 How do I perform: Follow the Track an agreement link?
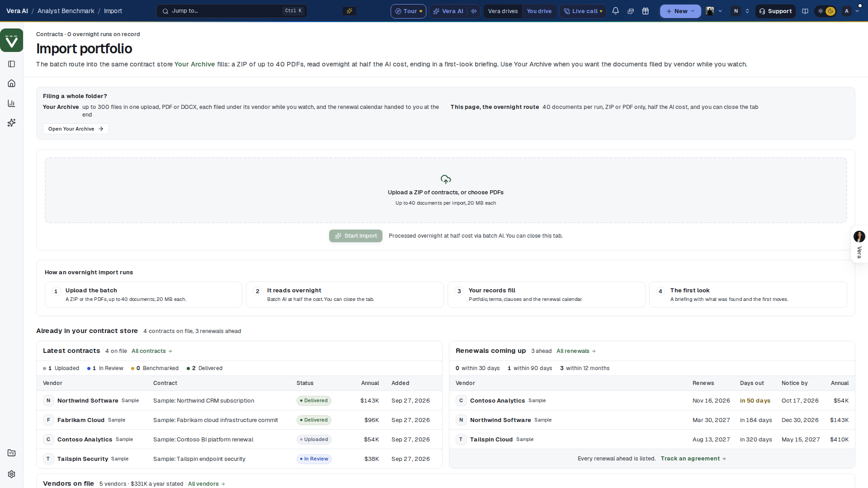click(693, 459)
